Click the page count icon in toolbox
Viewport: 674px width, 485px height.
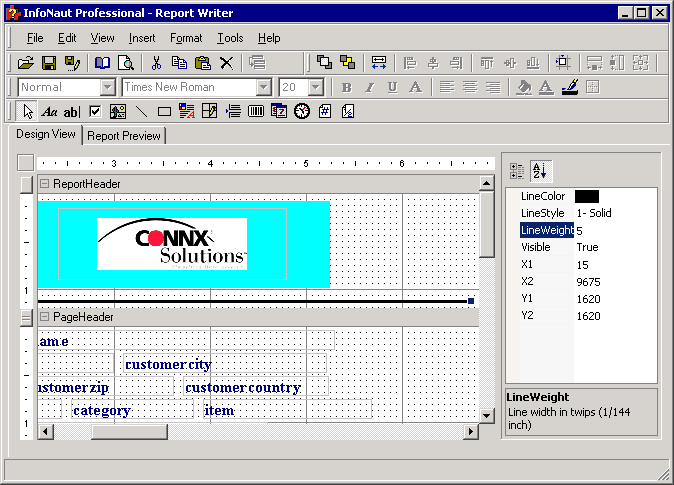pos(348,112)
